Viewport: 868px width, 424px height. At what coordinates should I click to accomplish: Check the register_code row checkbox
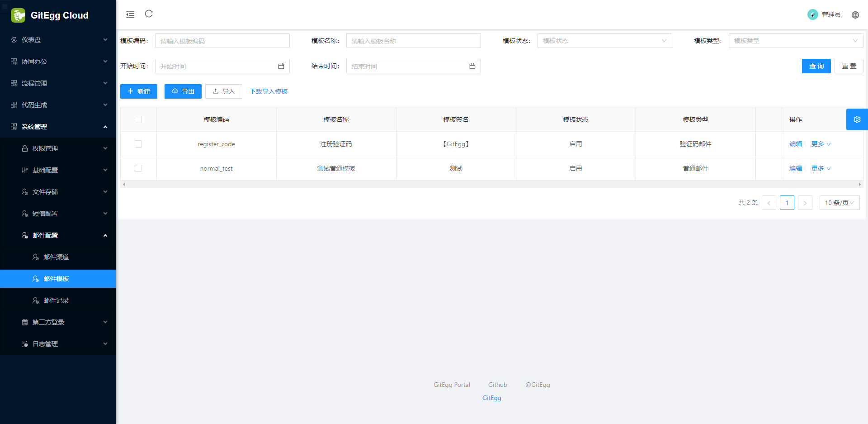[138, 143]
